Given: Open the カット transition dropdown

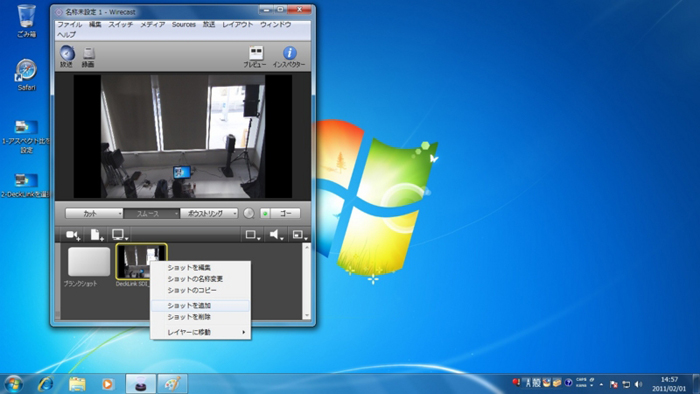Looking at the screenshot, I should coord(94,214).
